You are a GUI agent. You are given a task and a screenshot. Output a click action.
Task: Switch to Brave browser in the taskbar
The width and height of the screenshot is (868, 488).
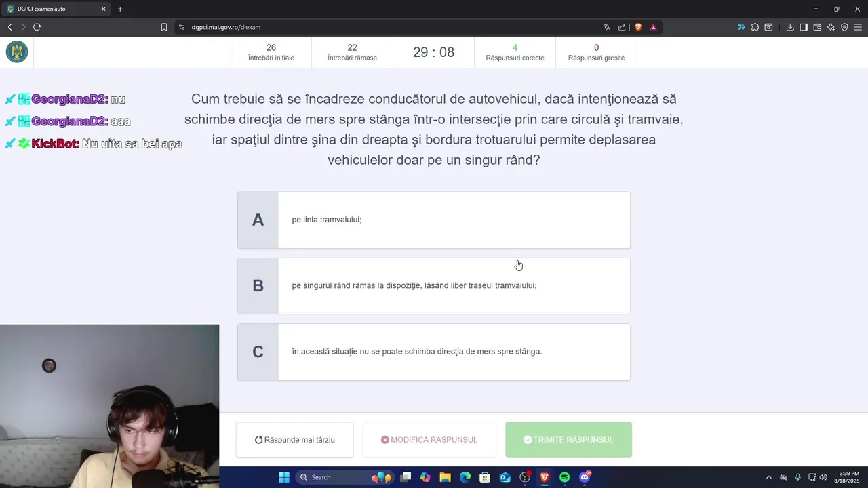tap(545, 477)
